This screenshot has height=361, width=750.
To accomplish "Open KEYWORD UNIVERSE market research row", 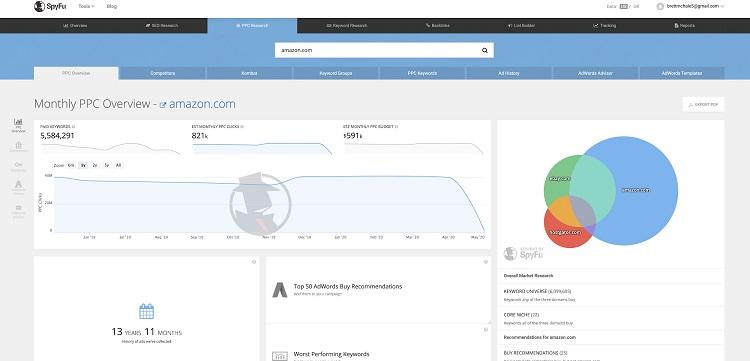I will click(611, 295).
